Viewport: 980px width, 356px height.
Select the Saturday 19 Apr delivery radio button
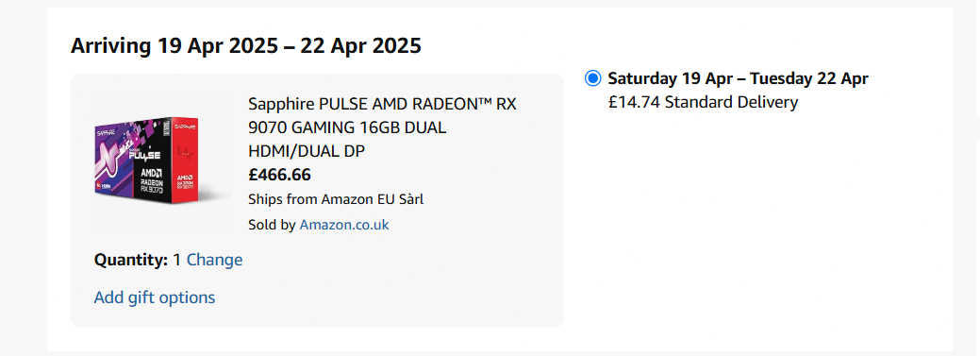(x=592, y=78)
